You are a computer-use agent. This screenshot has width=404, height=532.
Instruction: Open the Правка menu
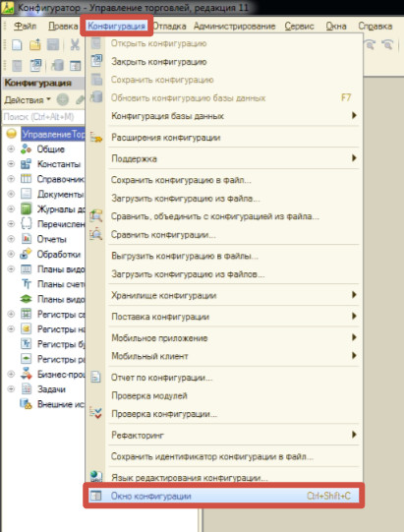point(63,27)
